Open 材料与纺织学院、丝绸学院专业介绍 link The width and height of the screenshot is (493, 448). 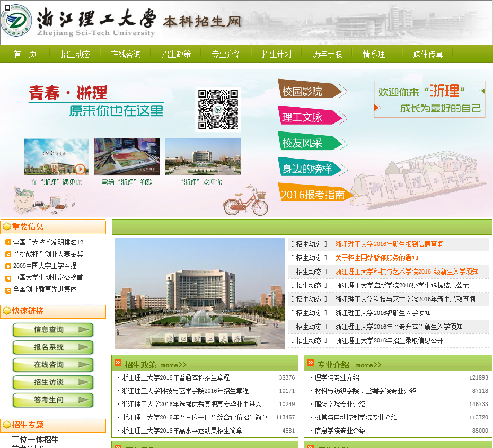coord(365,391)
